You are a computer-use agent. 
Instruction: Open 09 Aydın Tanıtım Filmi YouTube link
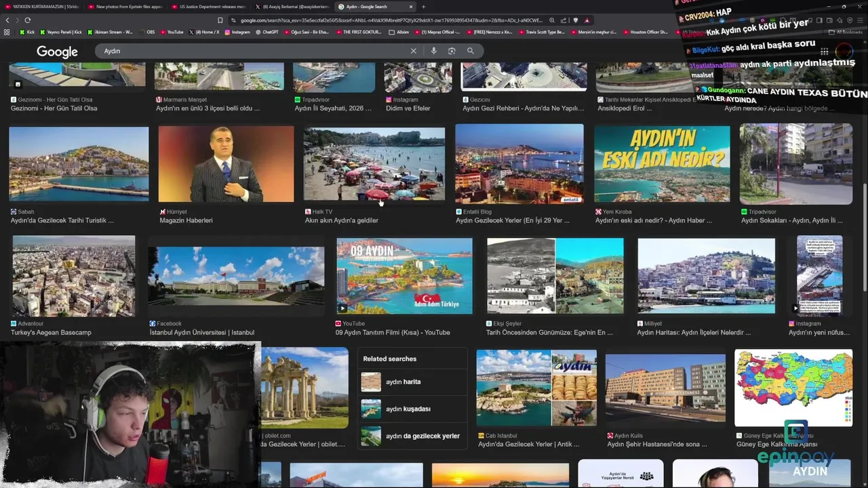[x=393, y=332]
